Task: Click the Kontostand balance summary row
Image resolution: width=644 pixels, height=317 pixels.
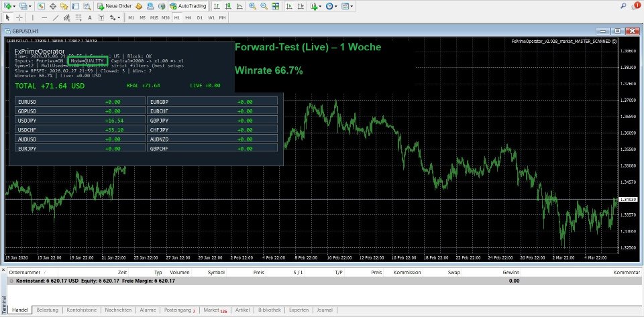Action: (x=323, y=281)
